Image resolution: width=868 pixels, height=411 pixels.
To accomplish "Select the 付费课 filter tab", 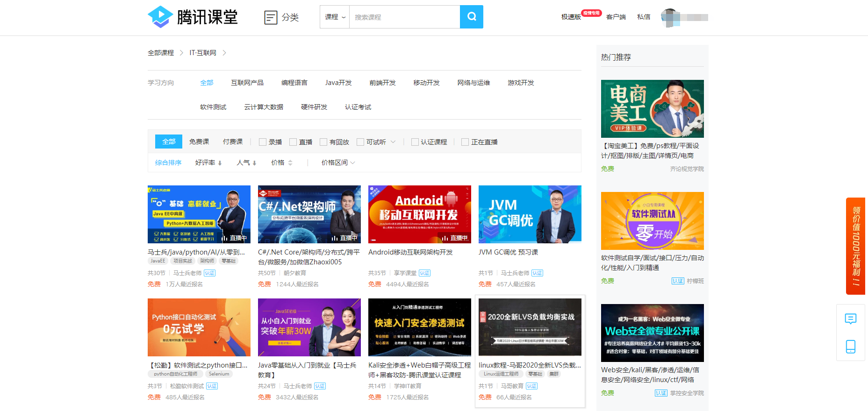I will pyautogui.click(x=233, y=142).
